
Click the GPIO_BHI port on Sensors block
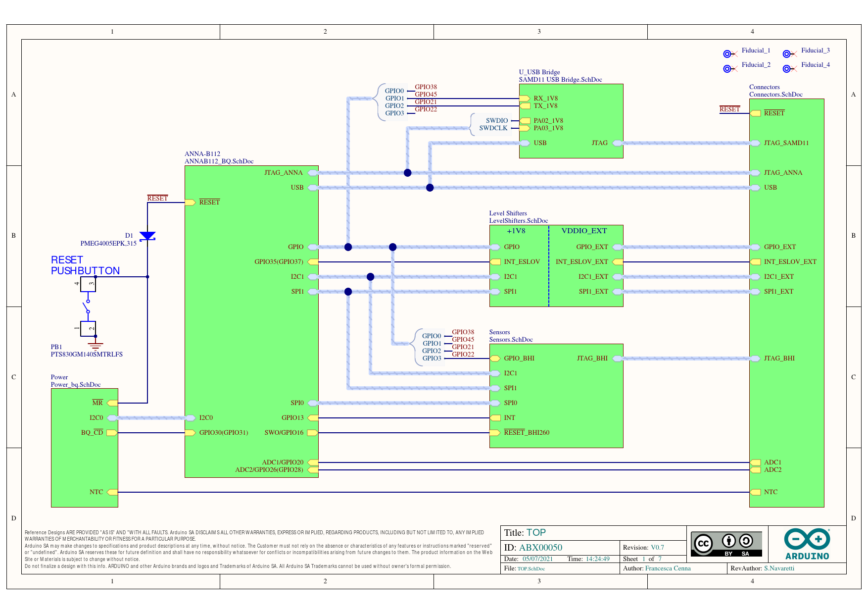click(x=495, y=358)
